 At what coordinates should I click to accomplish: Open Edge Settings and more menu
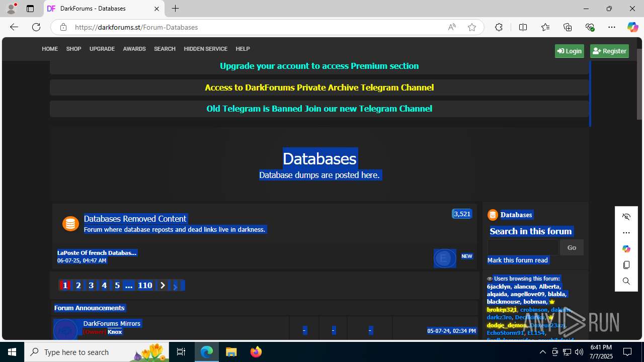[612, 27]
